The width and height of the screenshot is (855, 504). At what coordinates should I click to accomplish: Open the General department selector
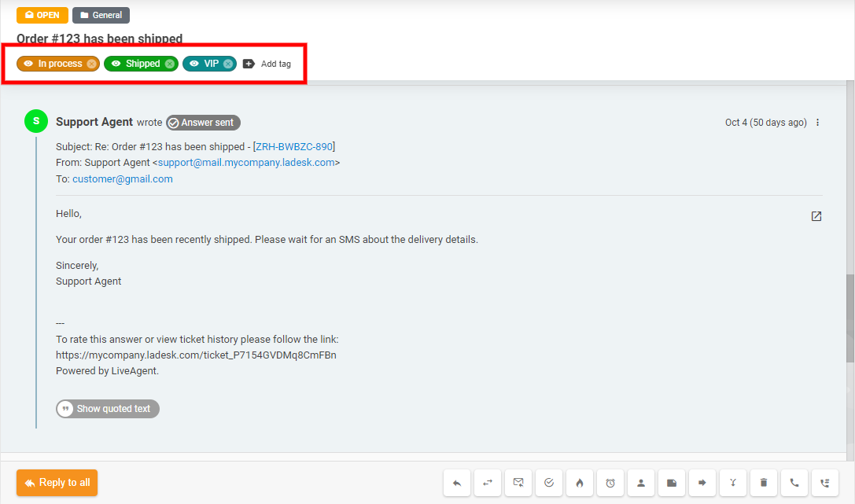pyautogui.click(x=101, y=15)
